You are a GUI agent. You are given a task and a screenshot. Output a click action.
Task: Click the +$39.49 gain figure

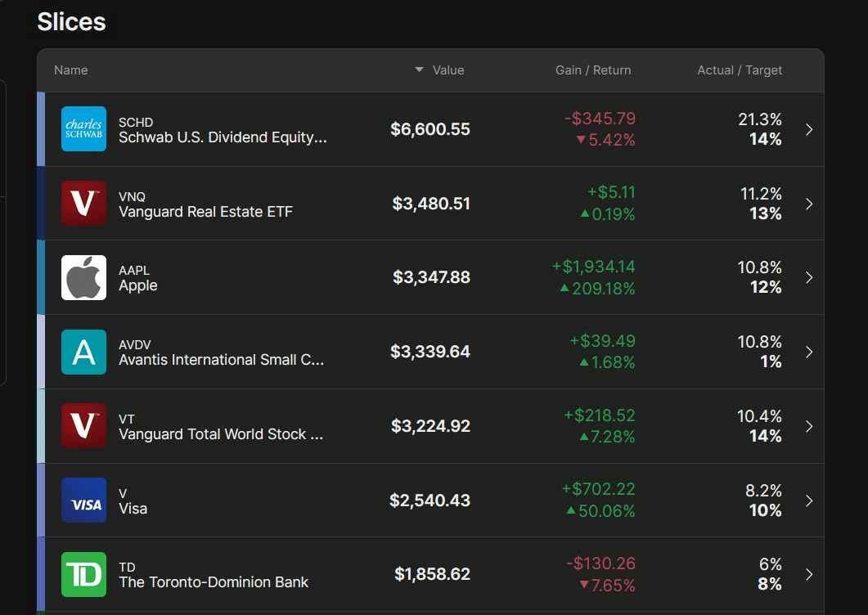point(603,341)
